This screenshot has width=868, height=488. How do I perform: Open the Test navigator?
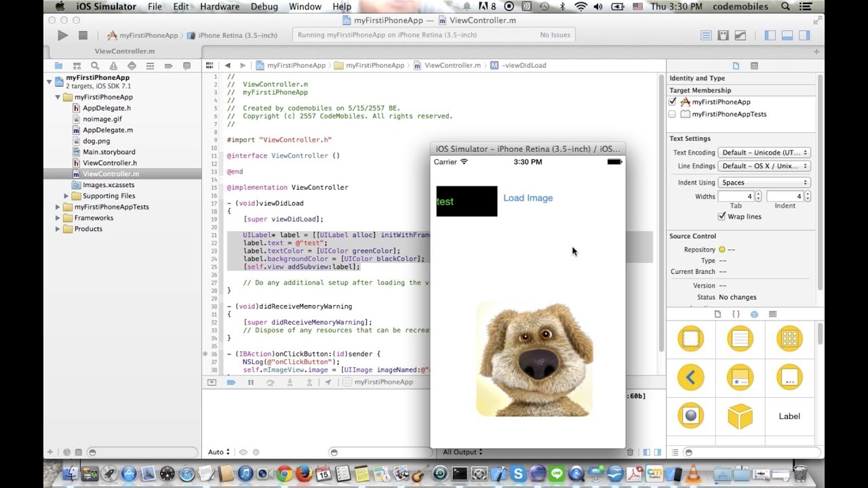132,66
